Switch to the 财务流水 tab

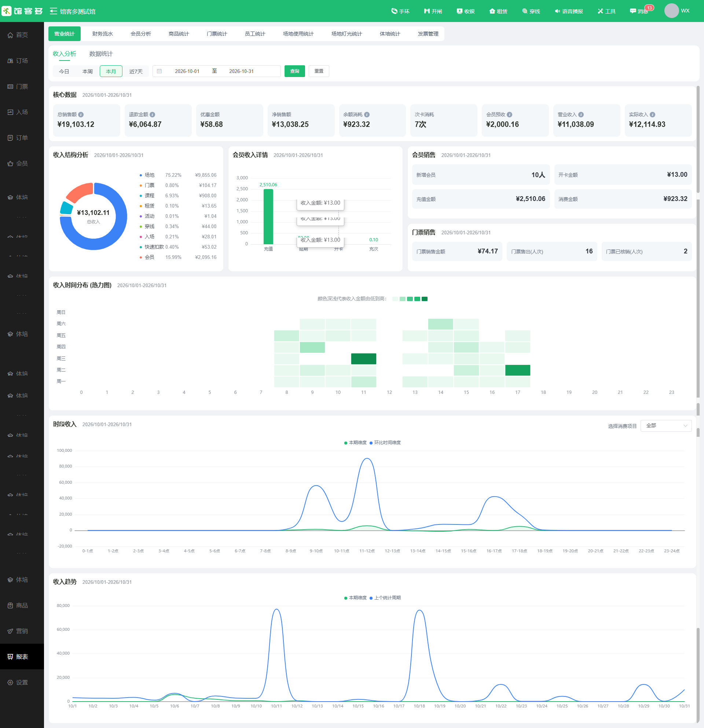[x=102, y=34]
